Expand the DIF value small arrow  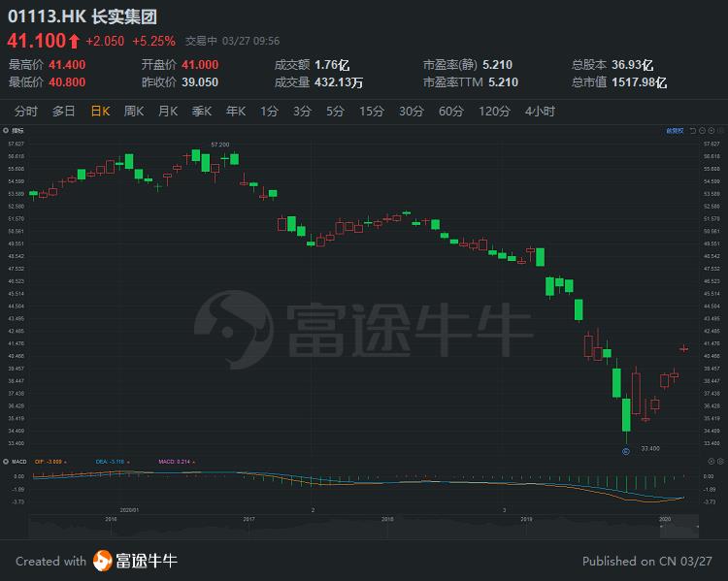65,463
